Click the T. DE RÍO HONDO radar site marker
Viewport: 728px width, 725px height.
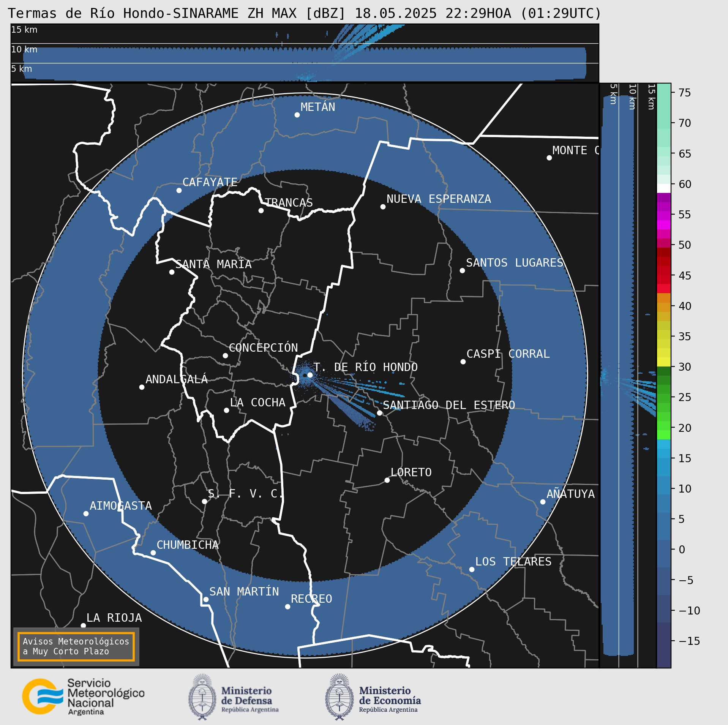[310, 375]
